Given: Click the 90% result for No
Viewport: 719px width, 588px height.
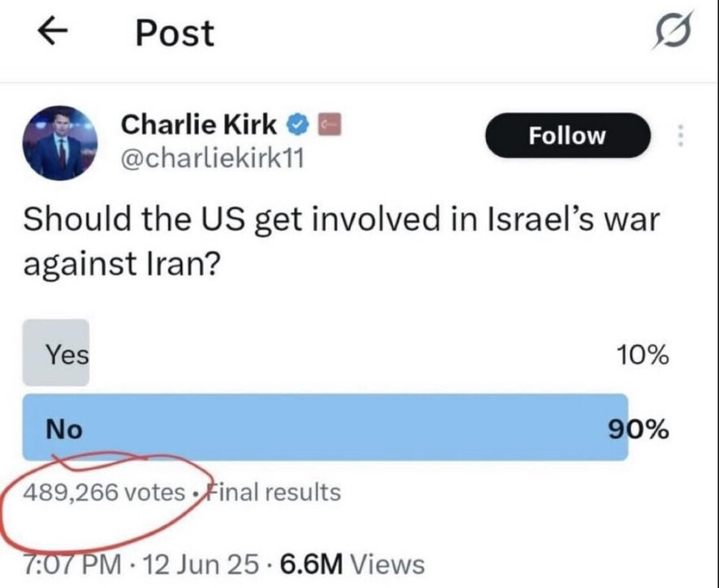Looking at the screenshot, I should coord(639,429).
